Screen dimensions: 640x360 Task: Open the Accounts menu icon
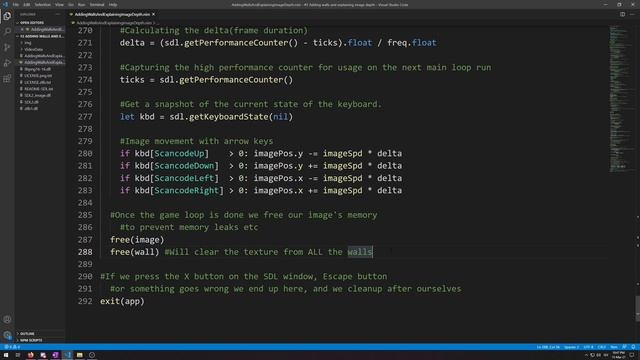7,319
